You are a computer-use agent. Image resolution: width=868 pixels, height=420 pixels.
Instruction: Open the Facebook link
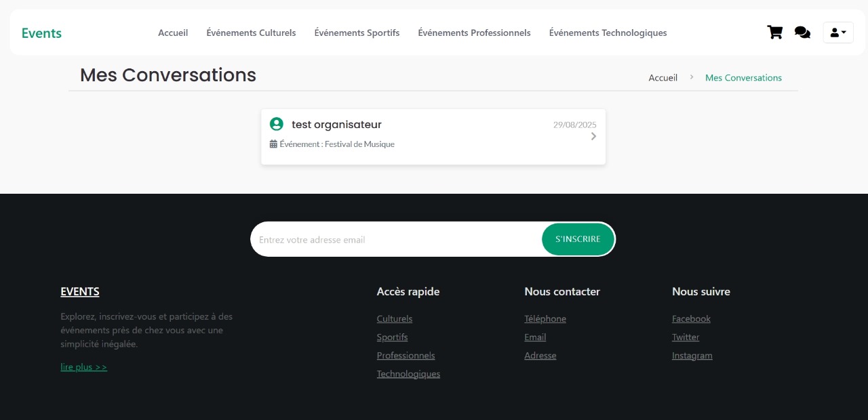click(x=691, y=318)
